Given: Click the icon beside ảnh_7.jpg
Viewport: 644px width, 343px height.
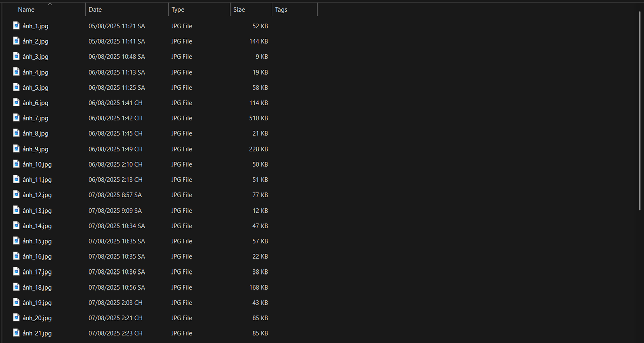Looking at the screenshot, I should (16, 118).
